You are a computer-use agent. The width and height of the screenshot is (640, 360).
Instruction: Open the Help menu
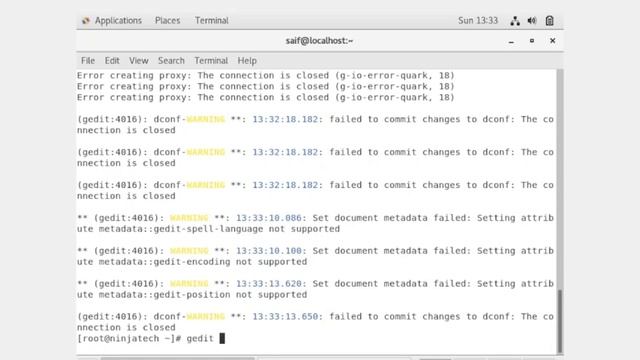tap(247, 61)
